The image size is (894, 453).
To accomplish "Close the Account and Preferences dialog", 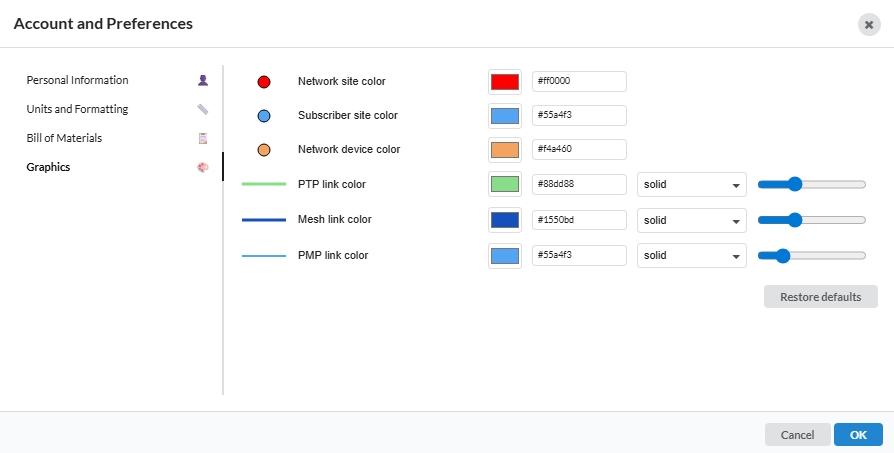I will (869, 25).
